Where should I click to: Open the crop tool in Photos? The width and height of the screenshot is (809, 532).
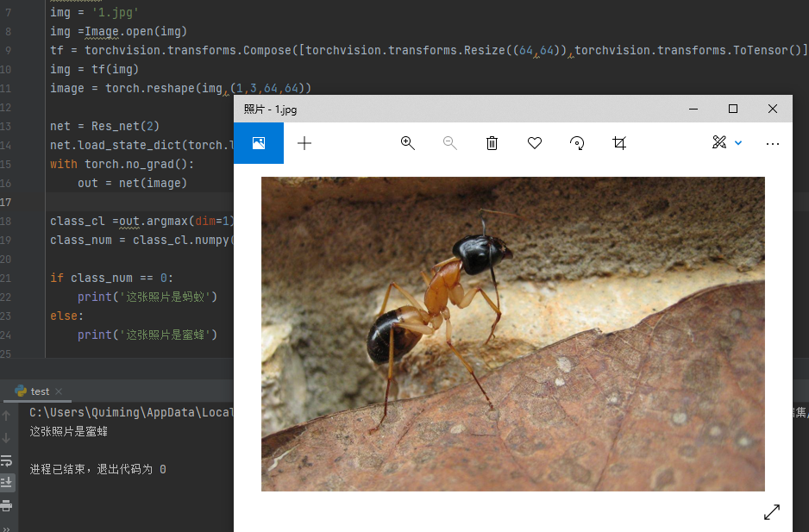click(619, 143)
